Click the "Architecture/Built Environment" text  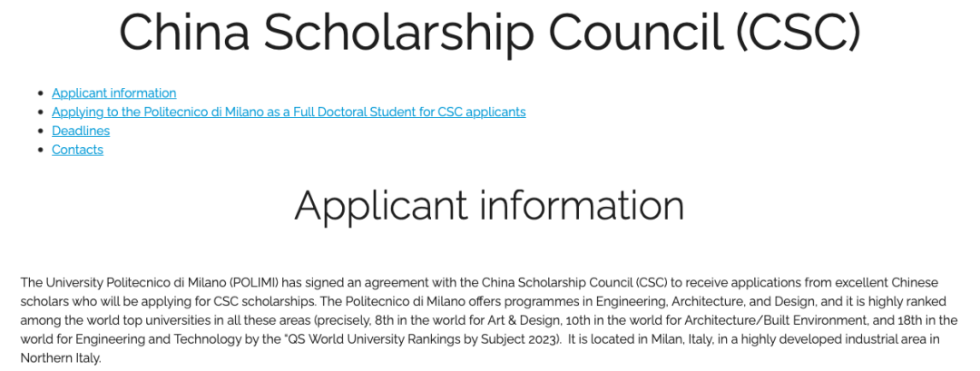(x=766, y=320)
